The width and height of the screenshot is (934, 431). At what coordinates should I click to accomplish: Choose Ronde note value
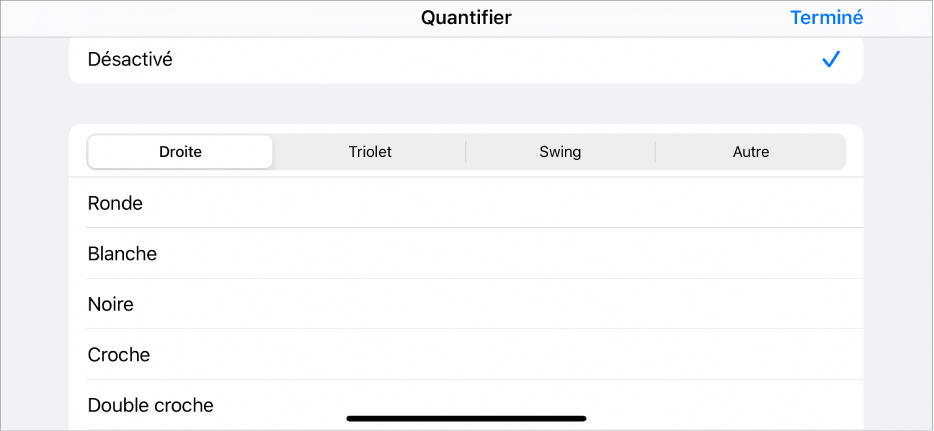(x=116, y=203)
